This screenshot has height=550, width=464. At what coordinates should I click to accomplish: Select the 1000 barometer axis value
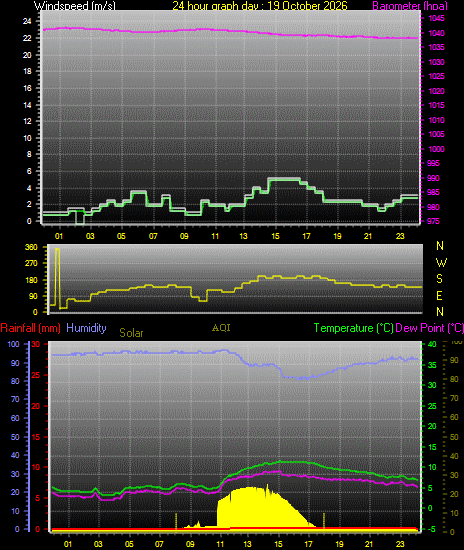click(x=437, y=149)
